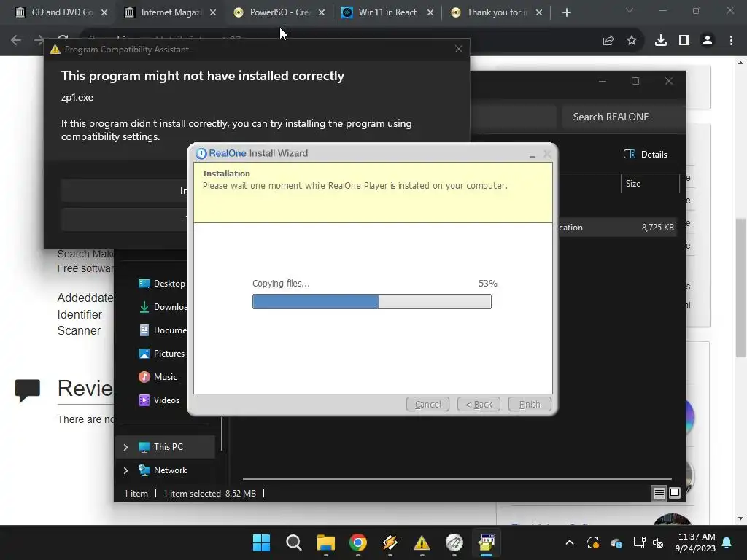Image resolution: width=747 pixels, height=560 pixels.
Task: Select the 8,725 KB file row
Action: (x=617, y=227)
